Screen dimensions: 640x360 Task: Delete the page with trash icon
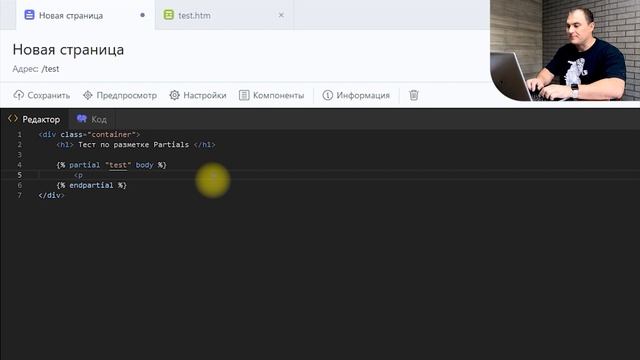click(414, 95)
